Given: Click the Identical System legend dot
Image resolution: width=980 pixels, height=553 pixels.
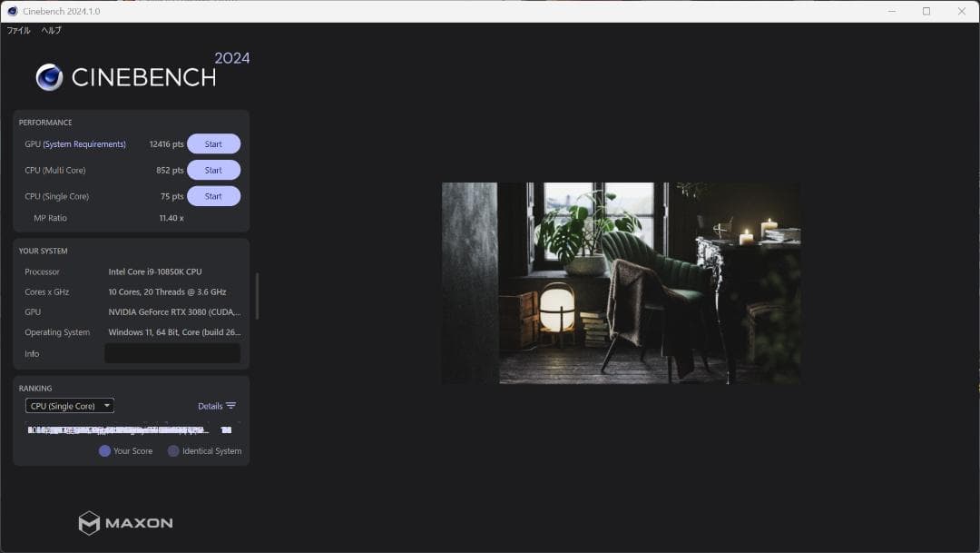Looking at the screenshot, I should 173,451.
